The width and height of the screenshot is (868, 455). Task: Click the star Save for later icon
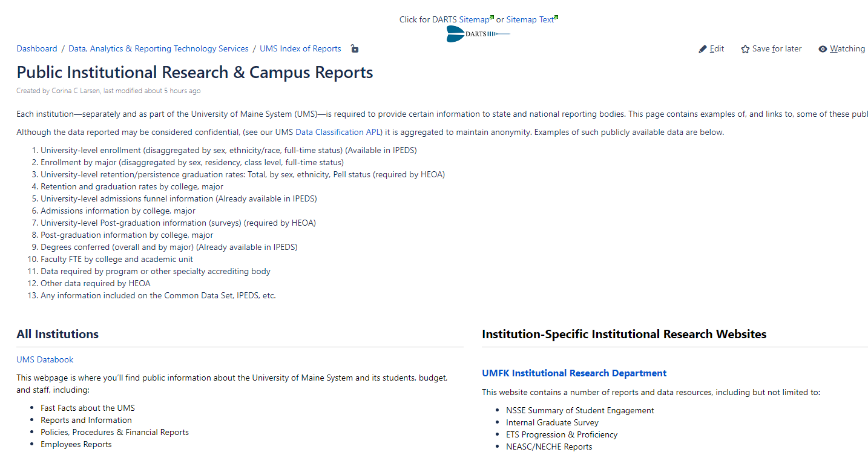tap(745, 49)
